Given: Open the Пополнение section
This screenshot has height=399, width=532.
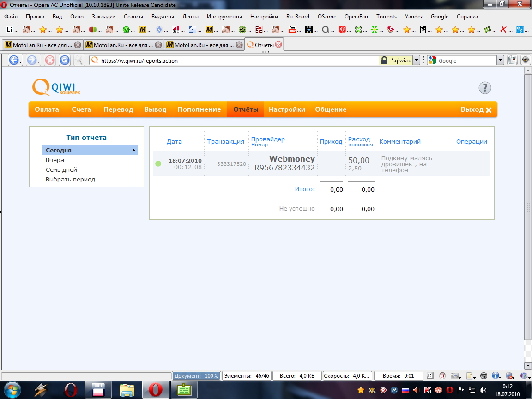Looking at the screenshot, I should coord(199,109).
